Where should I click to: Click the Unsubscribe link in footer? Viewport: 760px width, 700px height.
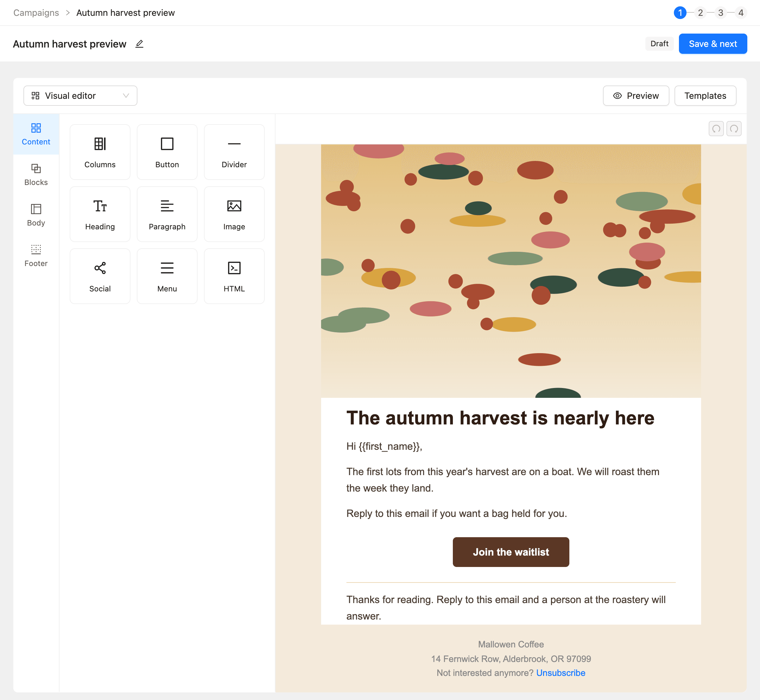pyautogui.click(x=561, y=673)
